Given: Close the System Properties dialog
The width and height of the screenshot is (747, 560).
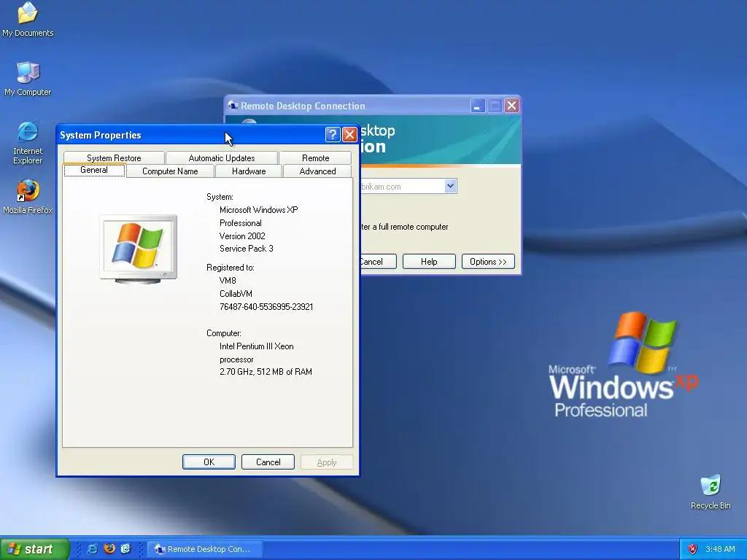Looking at the screenshot, I should click(349, 135).
